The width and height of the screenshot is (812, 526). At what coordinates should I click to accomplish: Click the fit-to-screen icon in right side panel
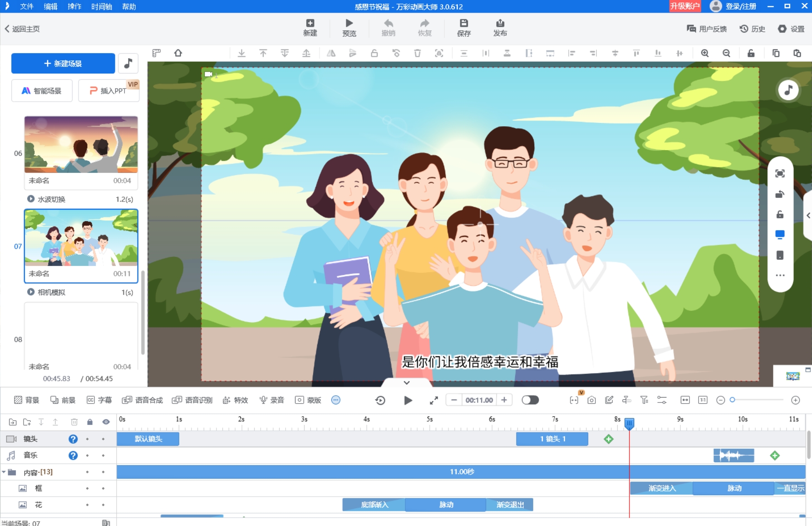click(x=780, y=173)
